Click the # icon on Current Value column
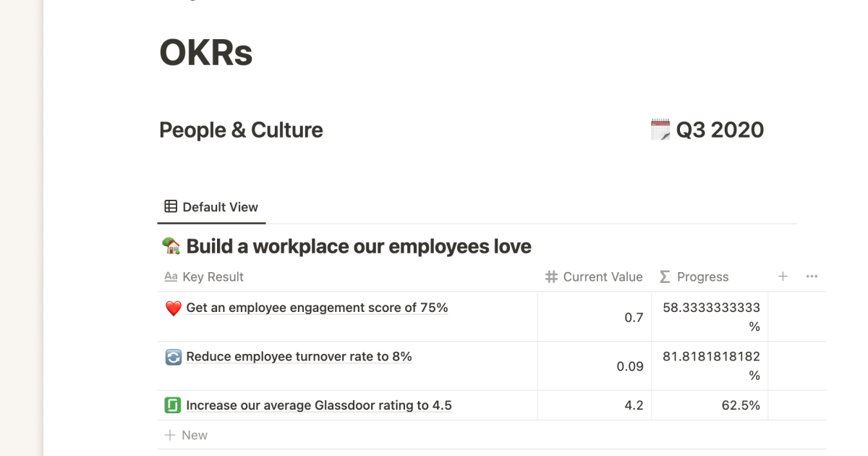 point(550,276)
